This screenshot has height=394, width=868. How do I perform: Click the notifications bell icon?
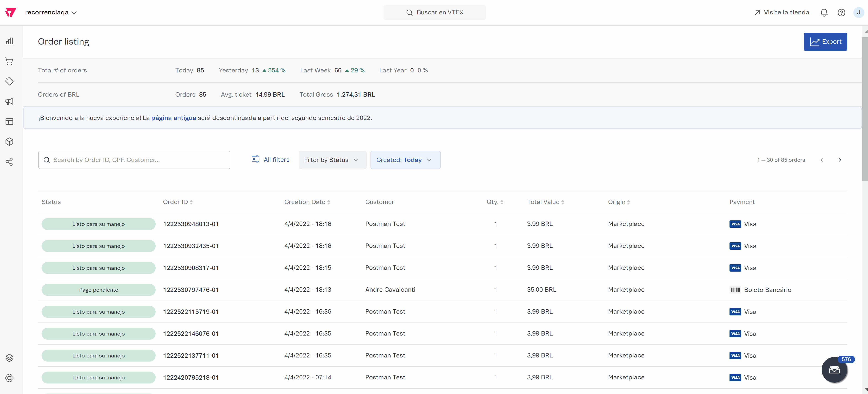(x=824, y=13)
